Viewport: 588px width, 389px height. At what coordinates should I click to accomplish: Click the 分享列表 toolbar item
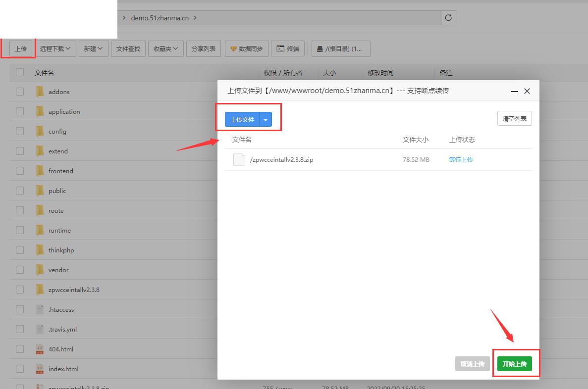[x=204, y=49]
